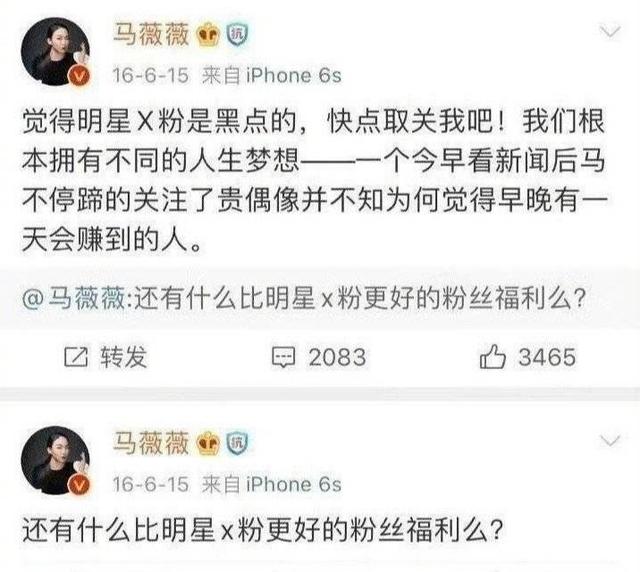The height and width of the screenshot is (572, 640).
Task: Open the 马薇薇 username on second post
Action: coord(151,443)
